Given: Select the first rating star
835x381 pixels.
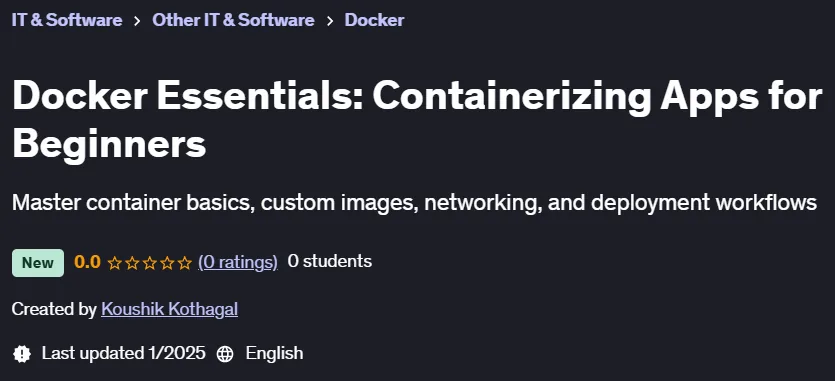Looking at the screenshot, I should click(x=114, y=263).
